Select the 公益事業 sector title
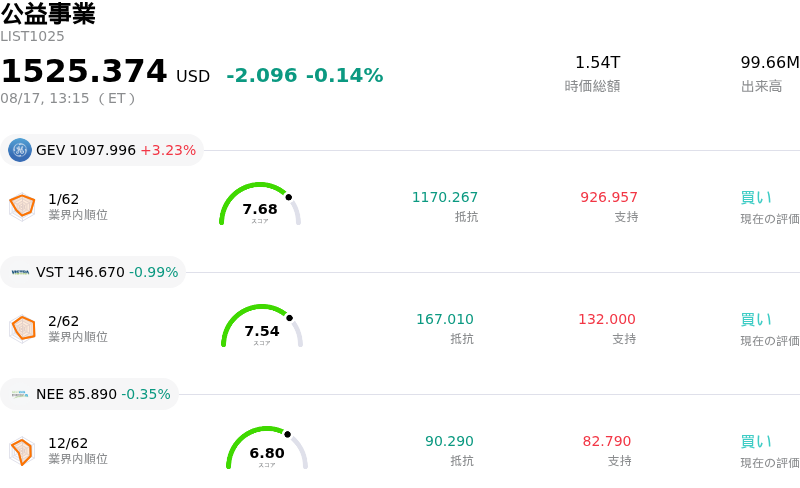This screenshot has height=488, width=800. 48,13
